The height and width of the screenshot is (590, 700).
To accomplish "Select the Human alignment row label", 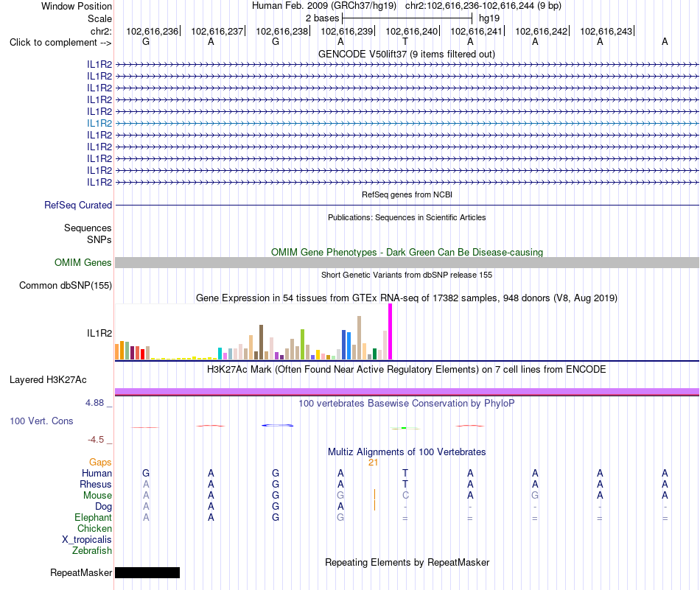I will pyautogui.click(x=97, y=473).
